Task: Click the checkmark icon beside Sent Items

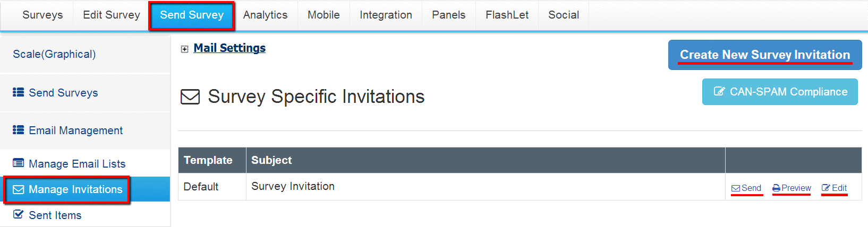Action: (x=19, y=214)
